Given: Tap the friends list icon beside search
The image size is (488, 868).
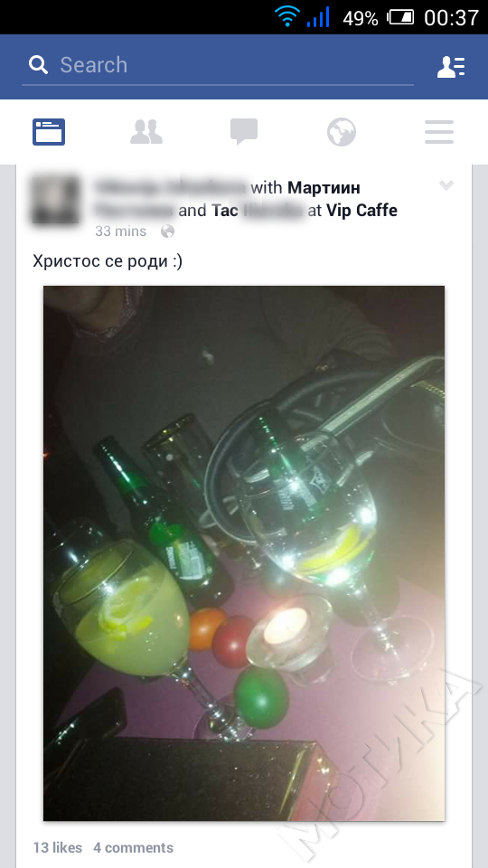Looking at the screenshot, I should (x=451, y=66).
